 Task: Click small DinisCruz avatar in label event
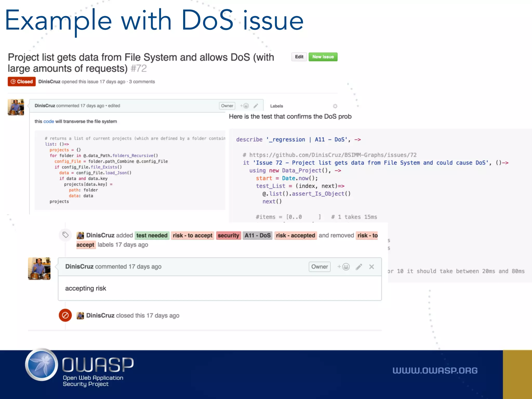80,235
